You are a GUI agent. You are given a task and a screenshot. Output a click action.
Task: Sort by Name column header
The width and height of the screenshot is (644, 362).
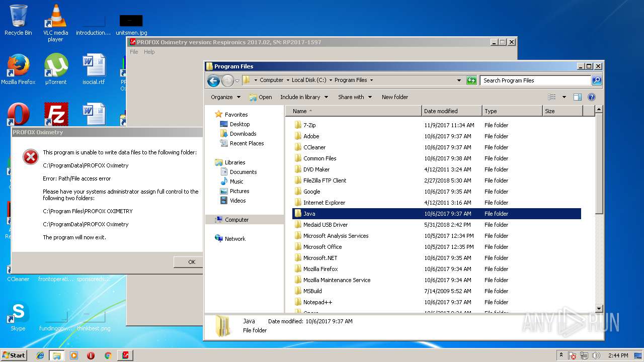pos(354,111)
